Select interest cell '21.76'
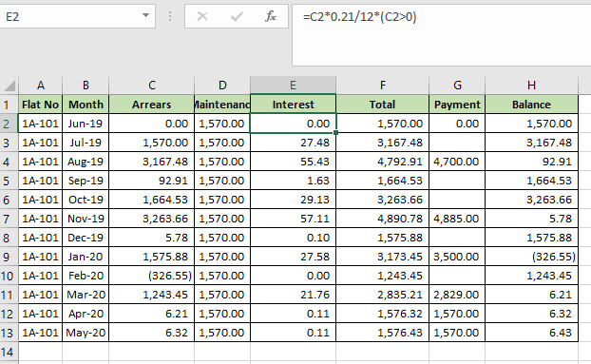The image size is (591, 364). tap(293, 295)
